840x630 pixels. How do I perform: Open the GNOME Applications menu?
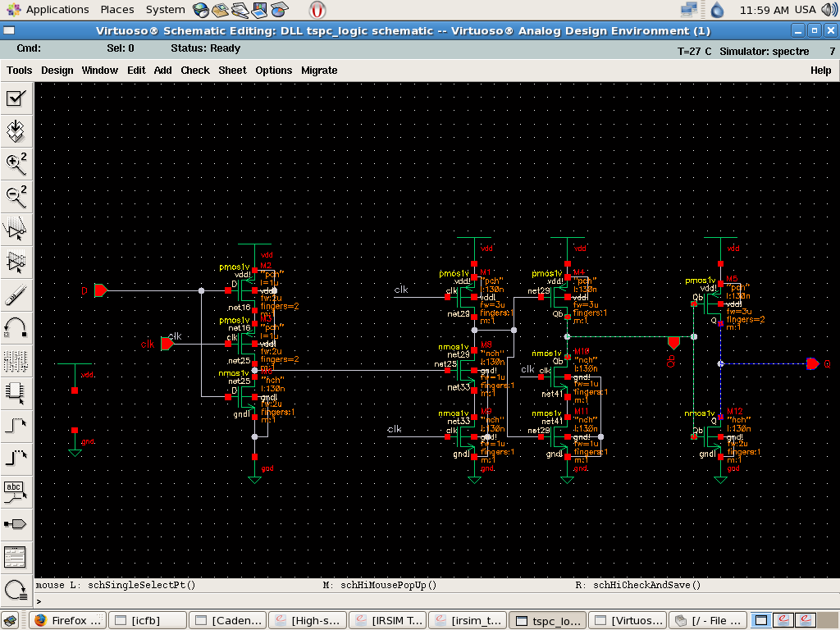(x=48, y=10)
